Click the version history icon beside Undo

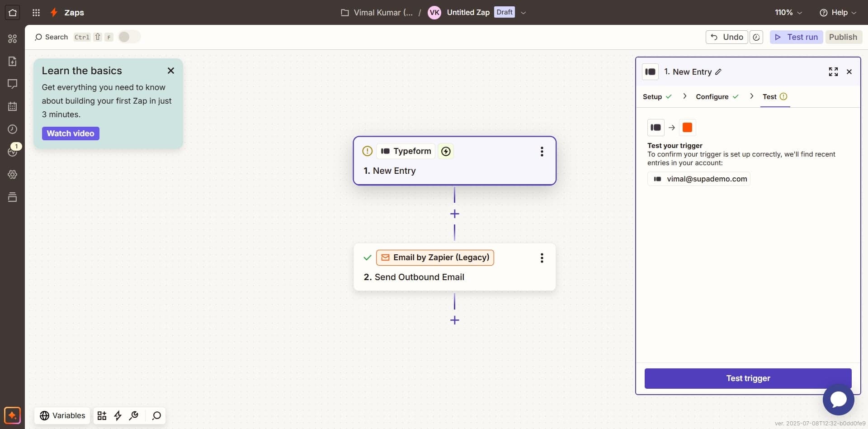point(756,37)
